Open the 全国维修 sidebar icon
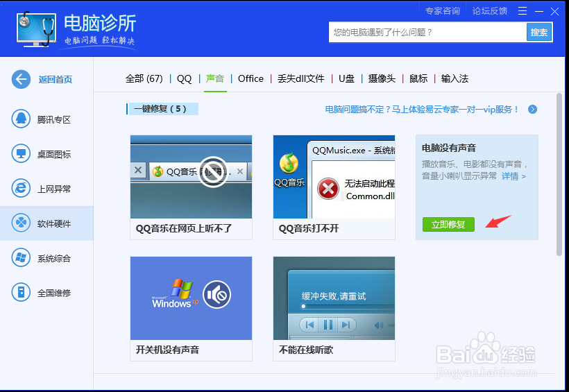Viewport: 569px width, 392px height. point(21,292)
